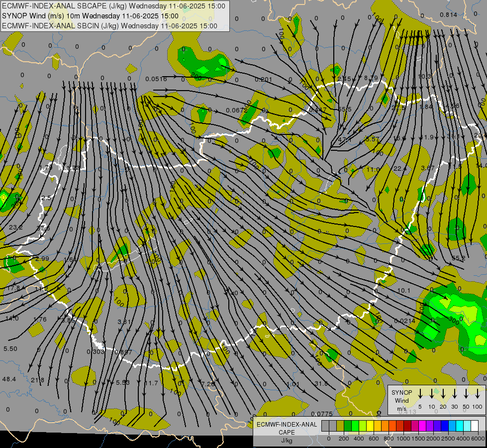Click the 22.4 CIN value on the map
Image resolution: width=487 pixels, height=448 pixels.
400,169
